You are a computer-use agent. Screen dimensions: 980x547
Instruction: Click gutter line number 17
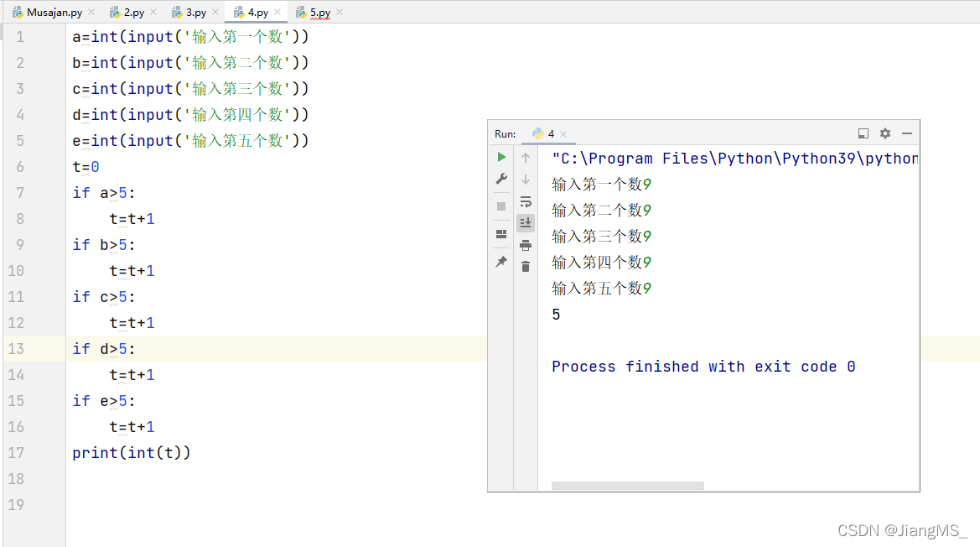(16, 452)
